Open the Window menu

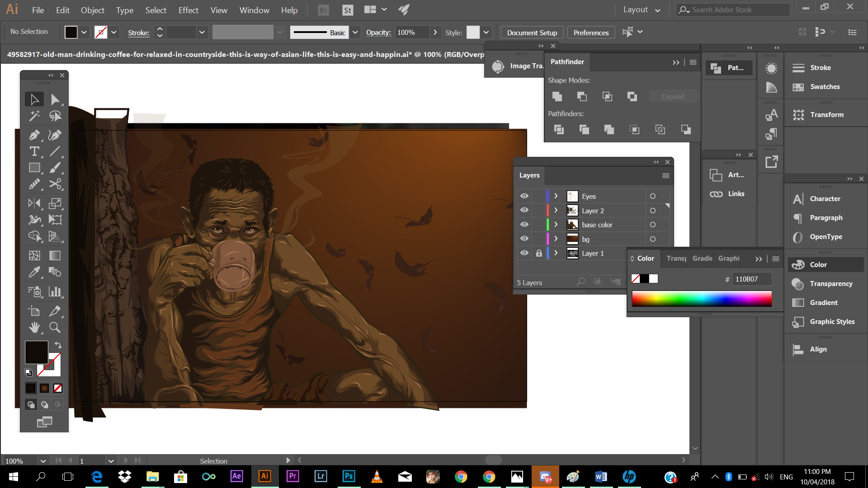pos(255,10)
